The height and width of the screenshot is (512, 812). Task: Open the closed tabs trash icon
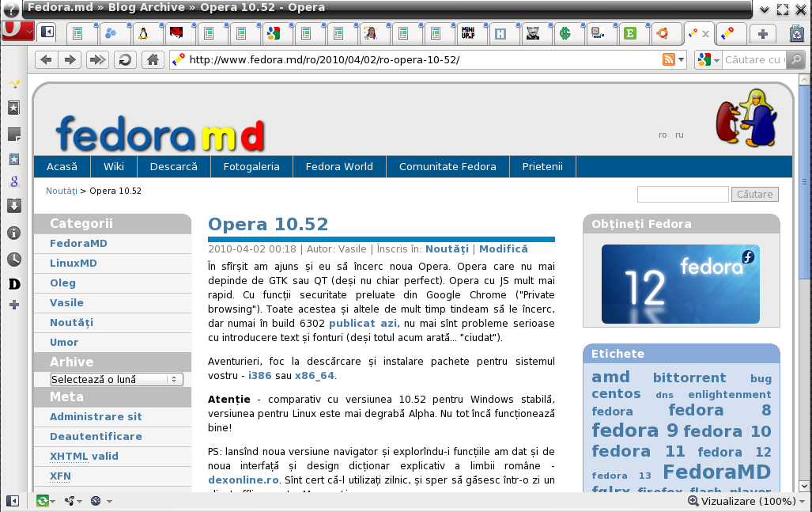point(797,33)
